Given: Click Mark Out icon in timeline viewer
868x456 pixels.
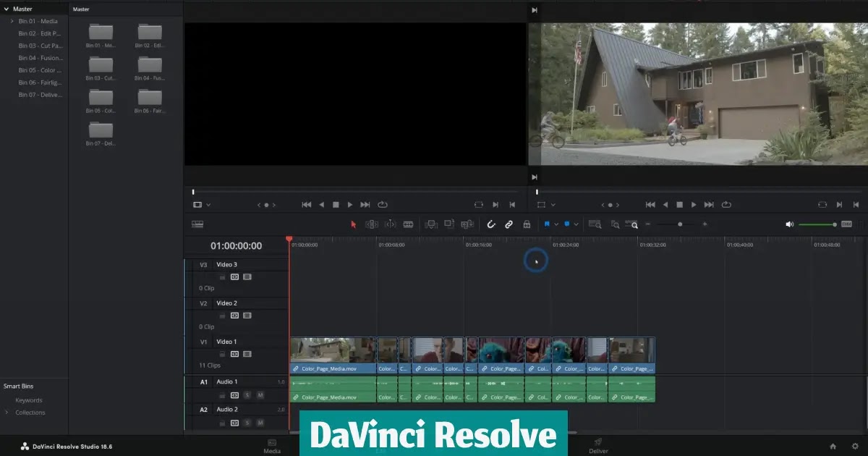Looking at the screenshot, I should click(x=856, y=205).
